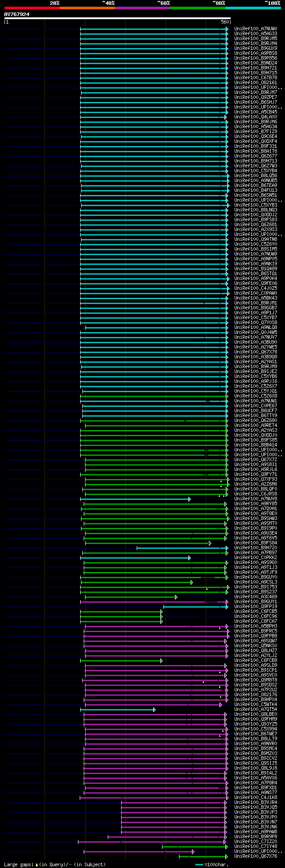Image resolution: width=285 pixels, height=868 pixels.
Task: Click the purple alignment bar for UniRef100_B9GUY1
Action: [x=154, y=602]
